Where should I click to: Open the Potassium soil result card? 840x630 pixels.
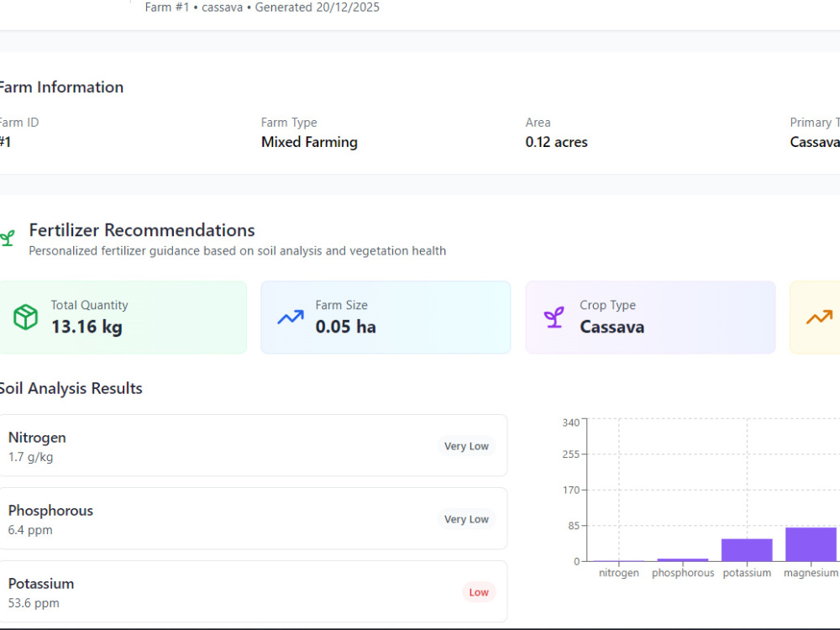[x=253, y=591]
